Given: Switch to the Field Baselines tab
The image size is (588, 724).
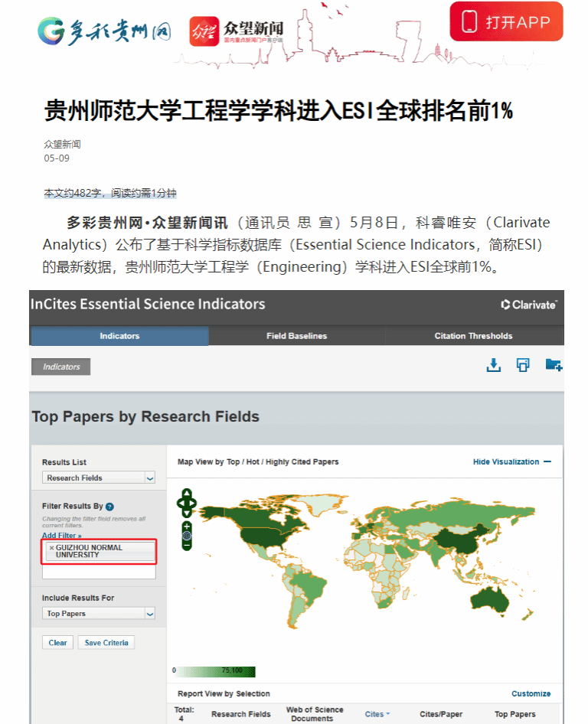Looking at the screenshot, I should coord(296,336).
